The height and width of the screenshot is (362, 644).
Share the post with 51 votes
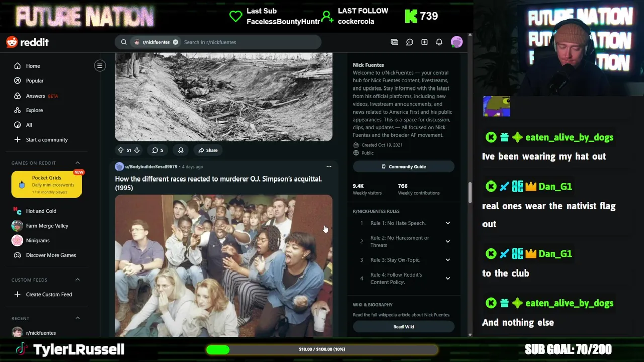[x=208, y=150]
